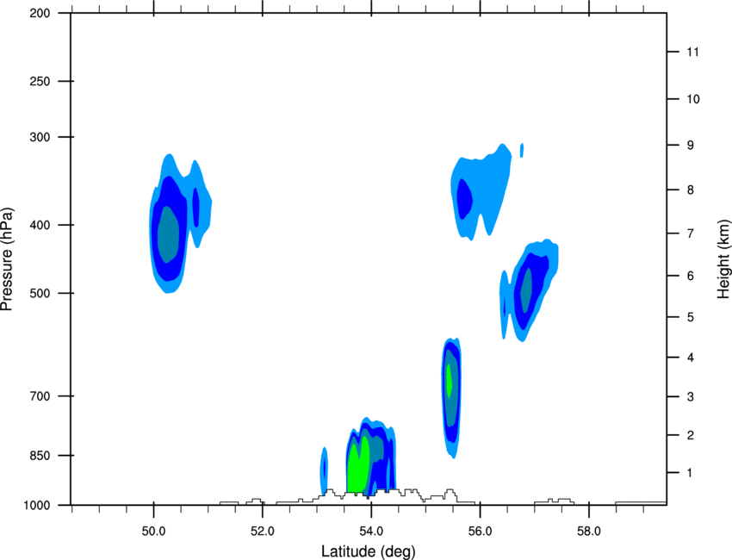This screenshot has width=732, height=560.
Task: Click the 58.0 latitude tick label
Action: pos(589,532)
